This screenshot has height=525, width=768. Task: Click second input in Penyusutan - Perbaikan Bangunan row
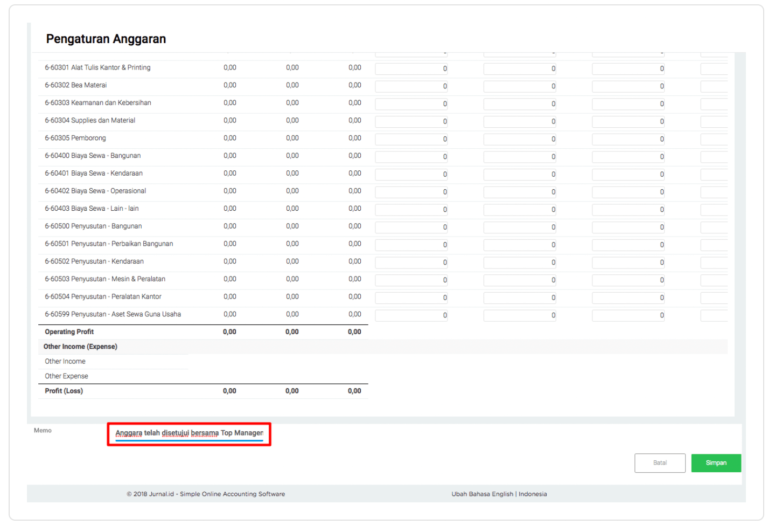tap(521, 245)
